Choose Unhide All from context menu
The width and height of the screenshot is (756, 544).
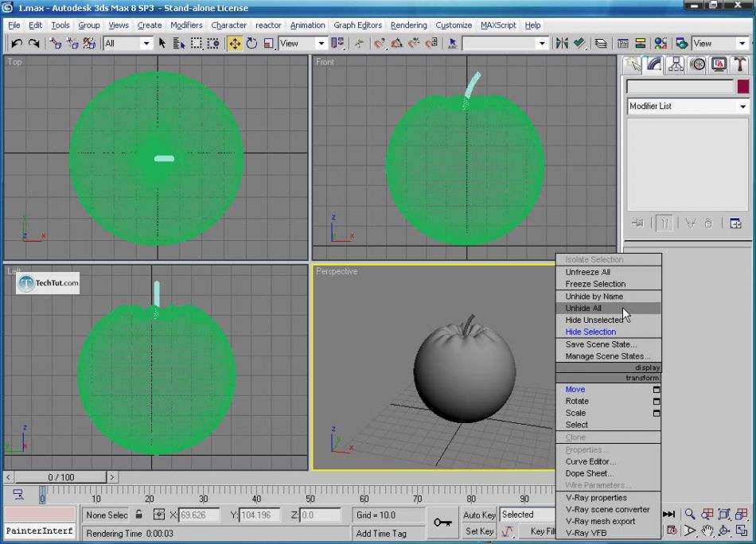coord(609,309)
